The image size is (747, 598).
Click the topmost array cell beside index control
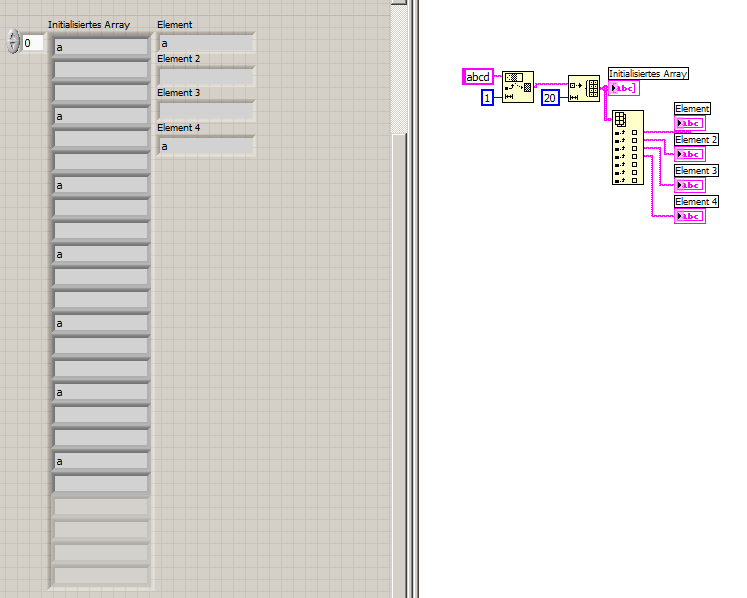coord(101,47)
